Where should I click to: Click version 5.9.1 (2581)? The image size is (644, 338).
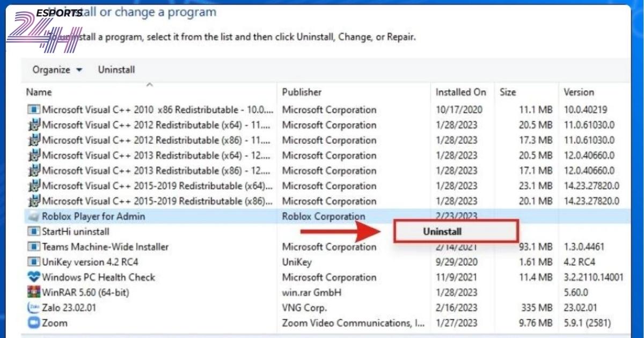[x=588, y=323]
